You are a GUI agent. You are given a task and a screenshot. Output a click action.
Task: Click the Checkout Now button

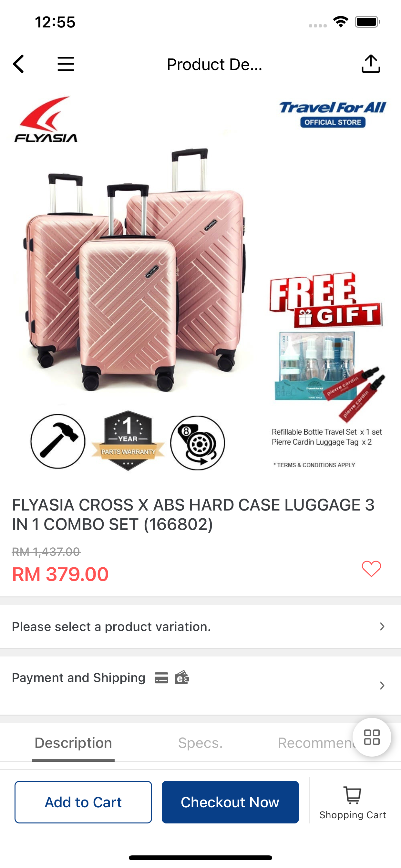click(230, 802)
